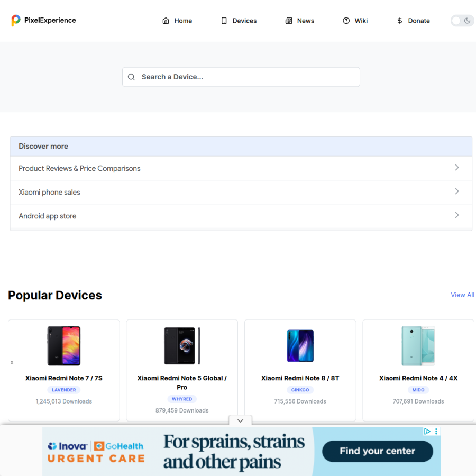Focus the Search a Device field

pyautogui.click(x=241, y=77)
